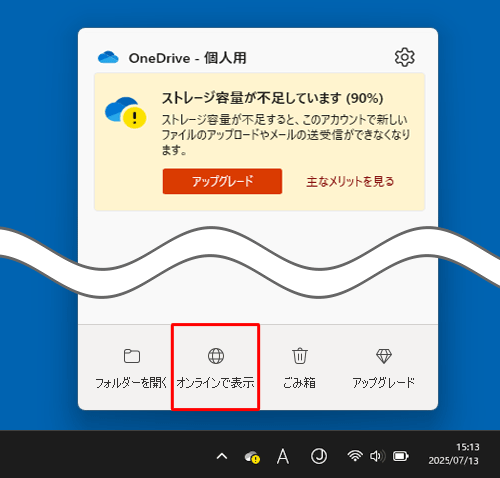The image size is (500, 478).
Task: Select オンラインで表示 globe icon
Action: (216, 356)
